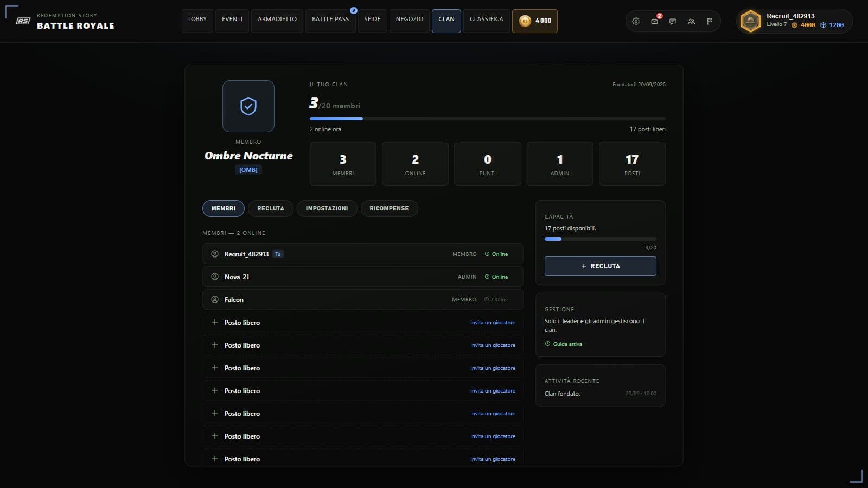Click the profile icon beside Nova_21
The height and width of the screenshot is (488, 868).
click(215, 277)
